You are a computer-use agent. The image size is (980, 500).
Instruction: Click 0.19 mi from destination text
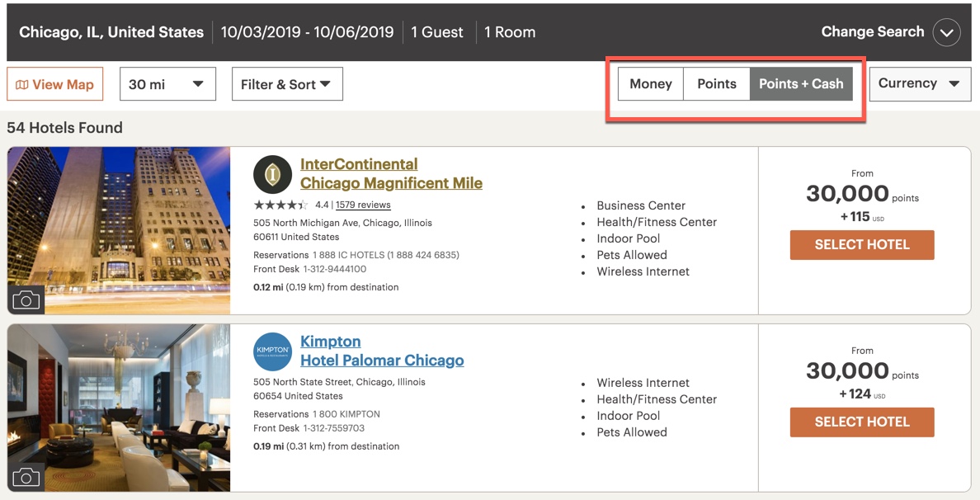click(326, 447)
